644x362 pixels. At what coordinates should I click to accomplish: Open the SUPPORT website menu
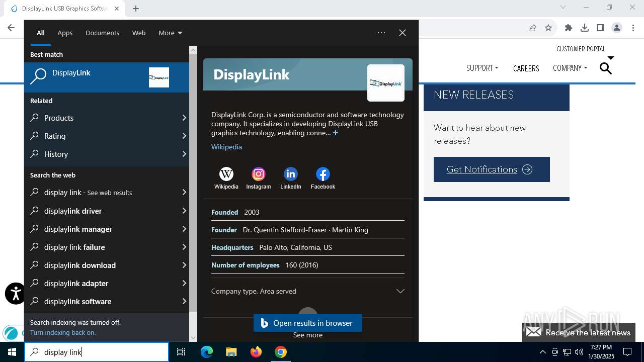[x=482, y=68]
